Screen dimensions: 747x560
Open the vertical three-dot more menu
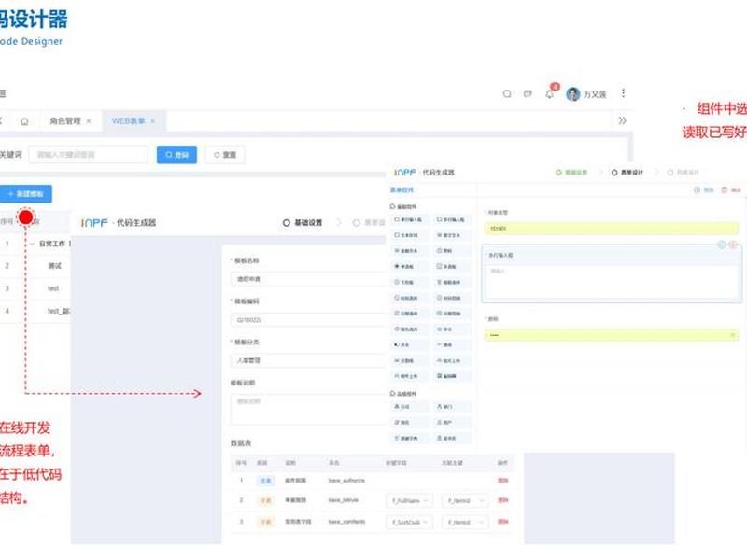click(623, 93)
